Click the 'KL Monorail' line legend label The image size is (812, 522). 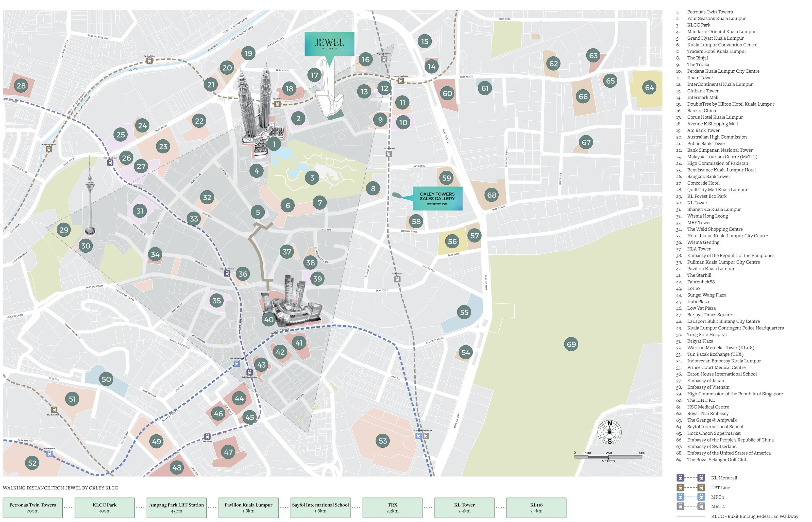[724, 478]
